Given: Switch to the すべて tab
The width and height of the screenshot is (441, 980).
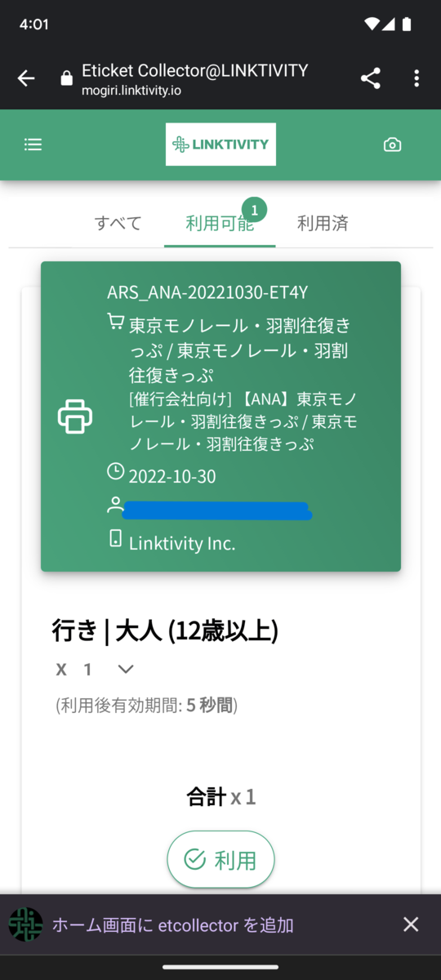Looking at the screenshot, I should point(118,223).
